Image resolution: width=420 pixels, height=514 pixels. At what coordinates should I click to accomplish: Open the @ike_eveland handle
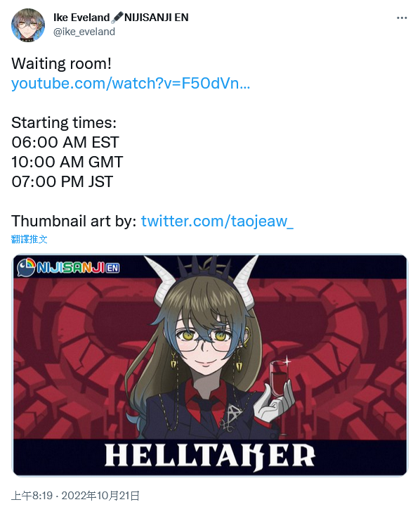tap(84, 32)
